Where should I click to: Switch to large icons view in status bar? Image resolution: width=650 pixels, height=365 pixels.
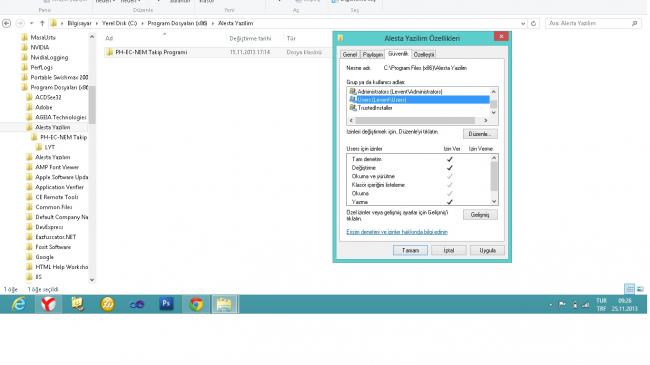[x=640, y=289]
